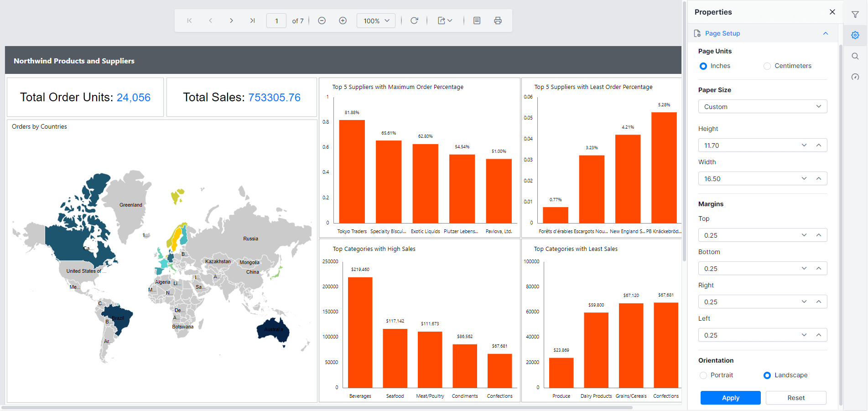868x411 pixels.
Task: Choose Portrait orientation
Action: point(703,375)
